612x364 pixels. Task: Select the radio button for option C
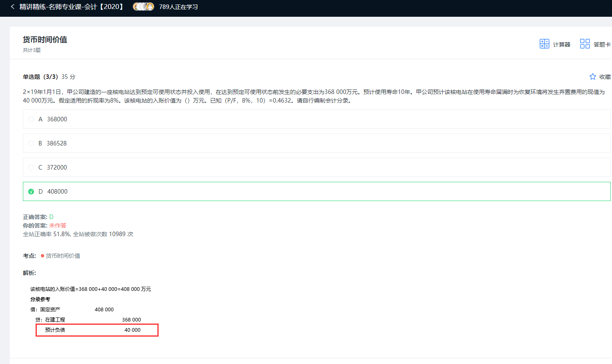31,167
